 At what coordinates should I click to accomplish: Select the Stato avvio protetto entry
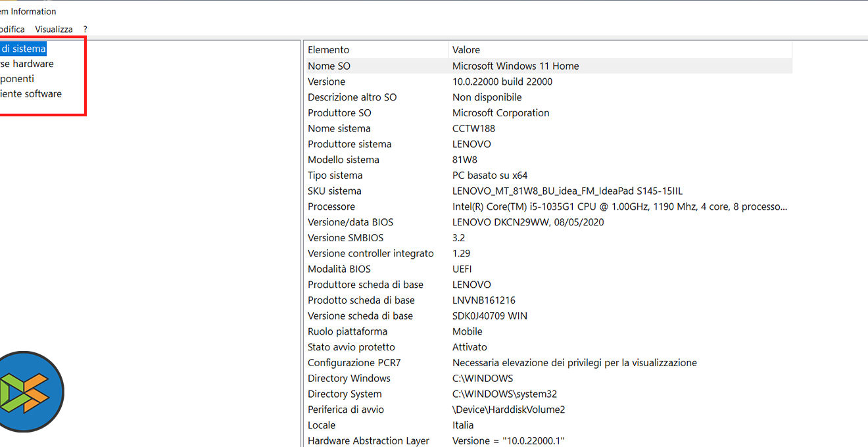tap(352, 347)
